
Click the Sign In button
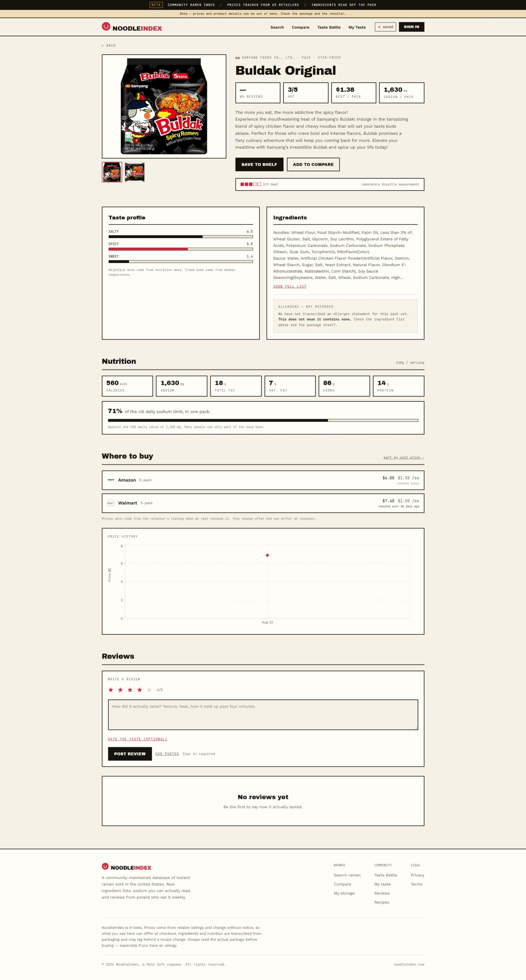(x=411, y=27)
